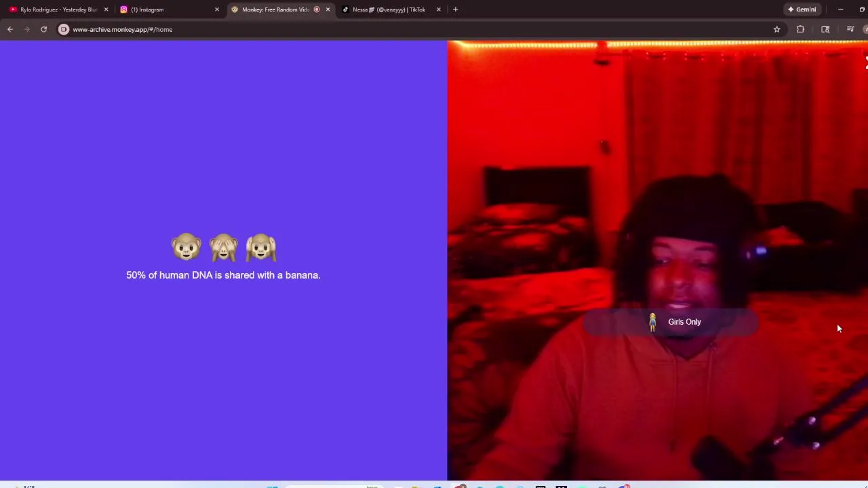Select the Girls Only filter button
868x488 pixels.
(x=670, y=322)
